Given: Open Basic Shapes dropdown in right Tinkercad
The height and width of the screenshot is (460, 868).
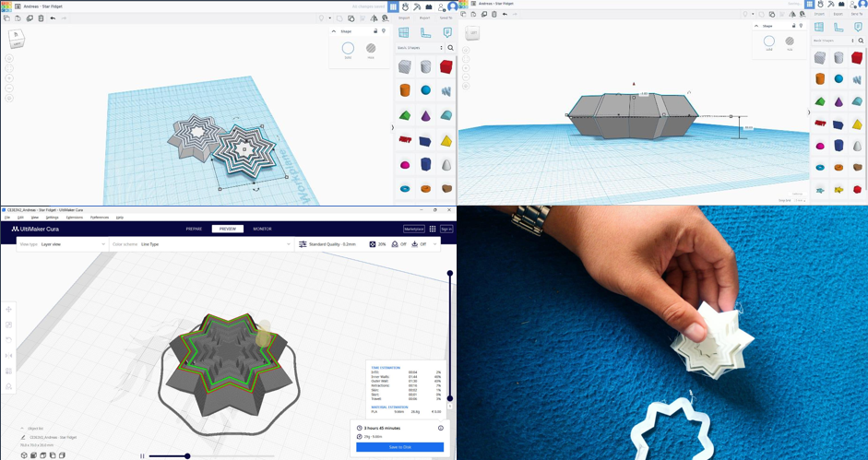Looking at the screenshot, I should click(x=833, y=41).
